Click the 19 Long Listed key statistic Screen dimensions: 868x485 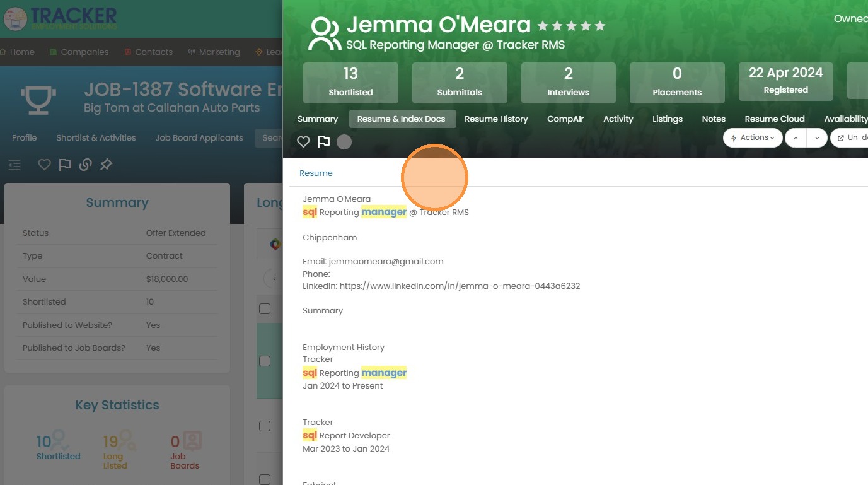[119, 450]
